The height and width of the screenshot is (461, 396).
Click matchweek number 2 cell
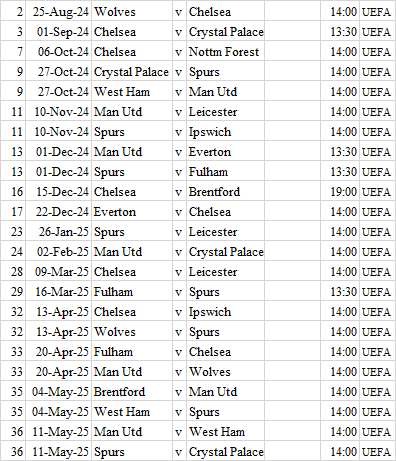(x=13, y=12)
